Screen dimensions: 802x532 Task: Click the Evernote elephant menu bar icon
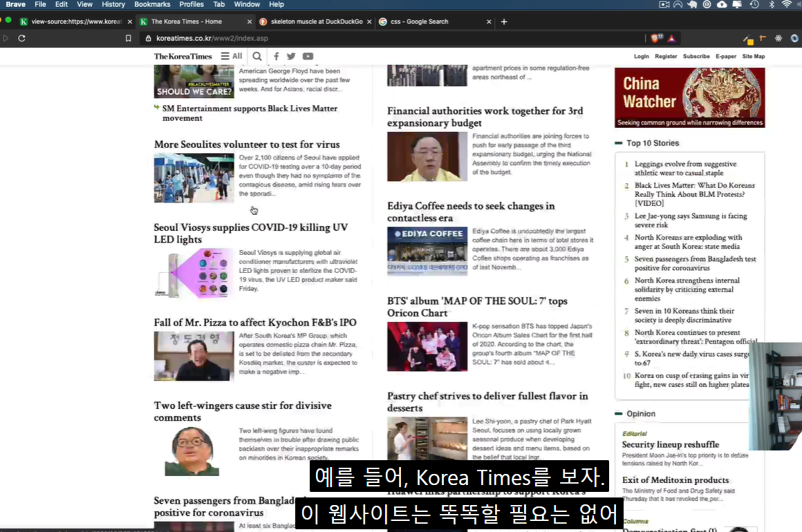point(692,4)
